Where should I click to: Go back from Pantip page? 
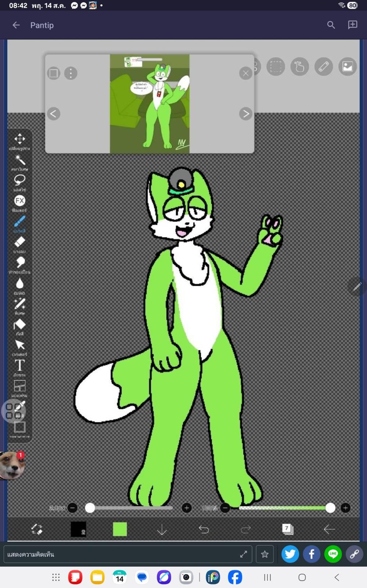[x=16, y=25]
